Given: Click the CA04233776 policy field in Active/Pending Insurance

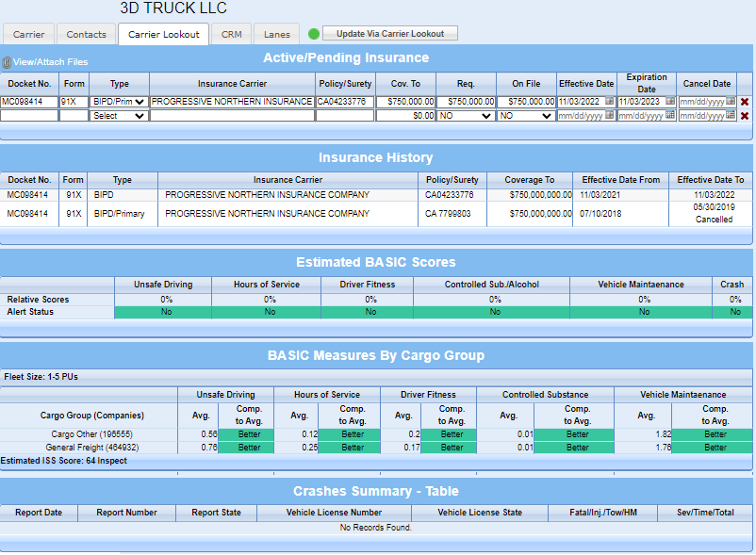Looking at the screenshot, I should coord(345,102).
